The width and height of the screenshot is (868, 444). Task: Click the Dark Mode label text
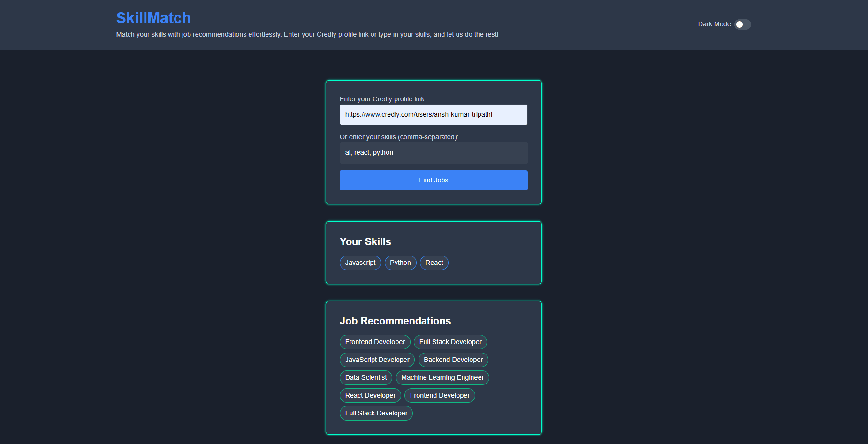[x=714, y=24]
